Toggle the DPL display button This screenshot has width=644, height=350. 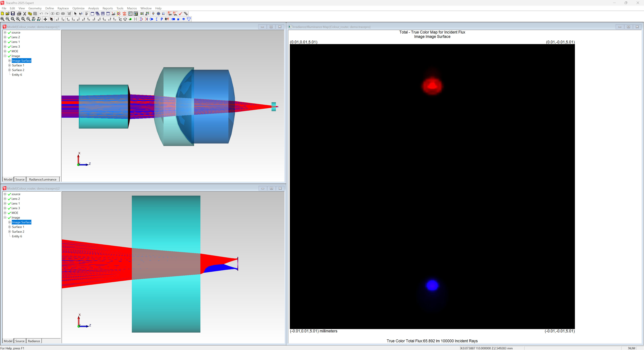coord(175,14)
